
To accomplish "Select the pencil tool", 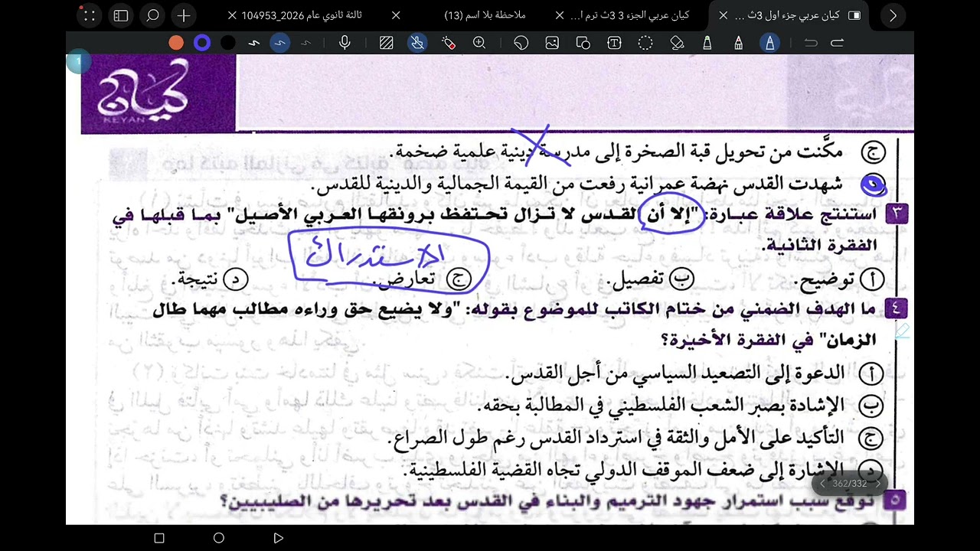I will tap(739, 43).
